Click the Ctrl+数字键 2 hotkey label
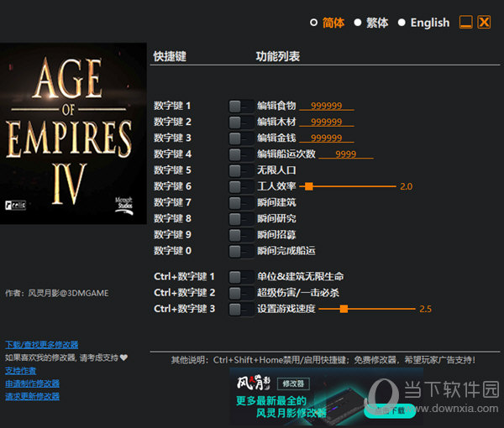504x428 pixels. (184, 293)
